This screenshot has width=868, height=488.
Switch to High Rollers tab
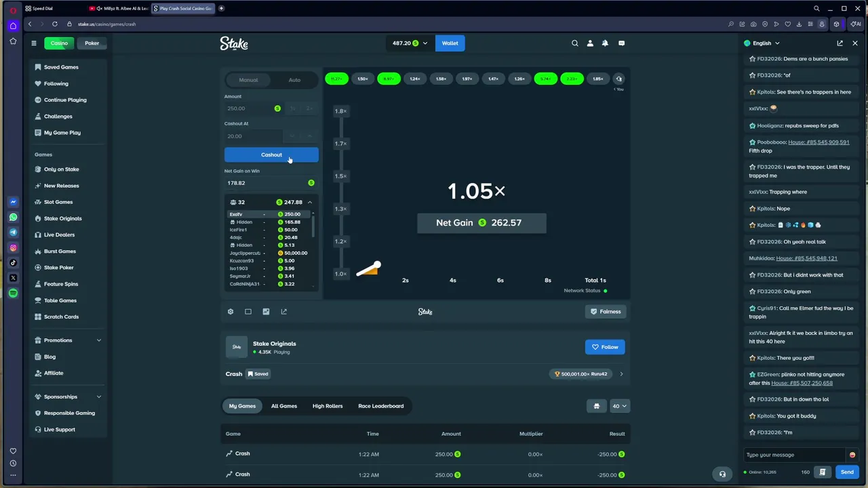click(x=328, y=406)
